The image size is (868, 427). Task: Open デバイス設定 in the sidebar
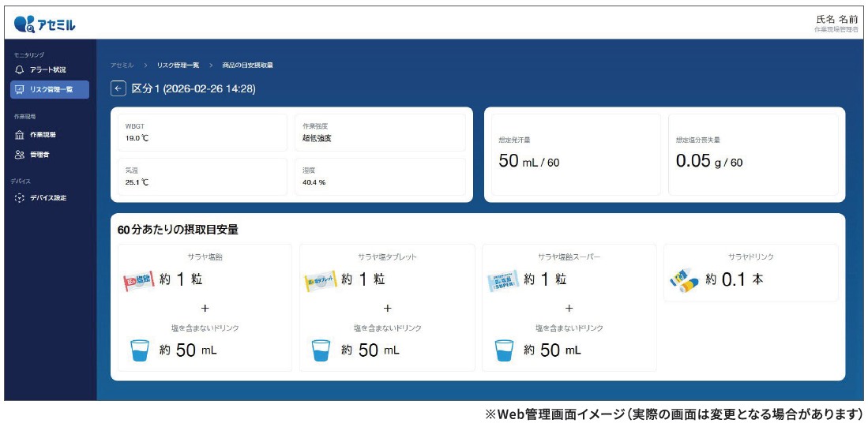47,198
